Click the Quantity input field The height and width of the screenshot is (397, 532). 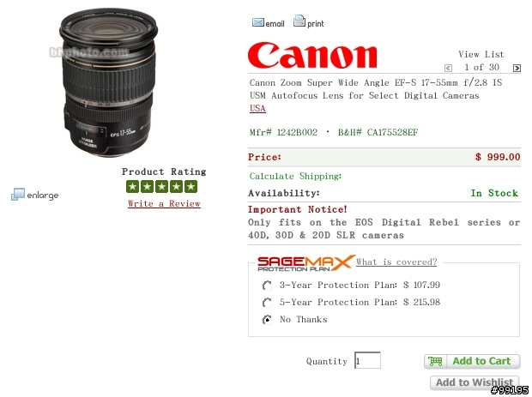point(367,360)
